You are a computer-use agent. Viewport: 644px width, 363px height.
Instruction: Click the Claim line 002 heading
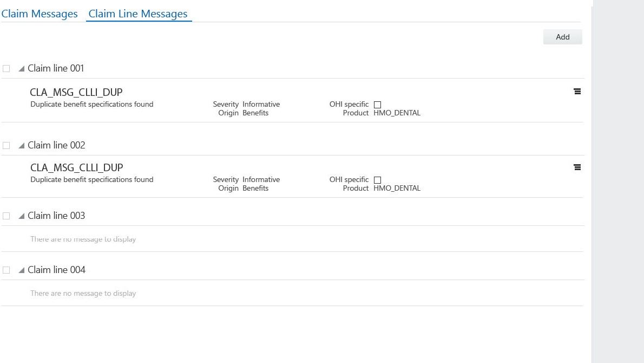pos(56,145)
